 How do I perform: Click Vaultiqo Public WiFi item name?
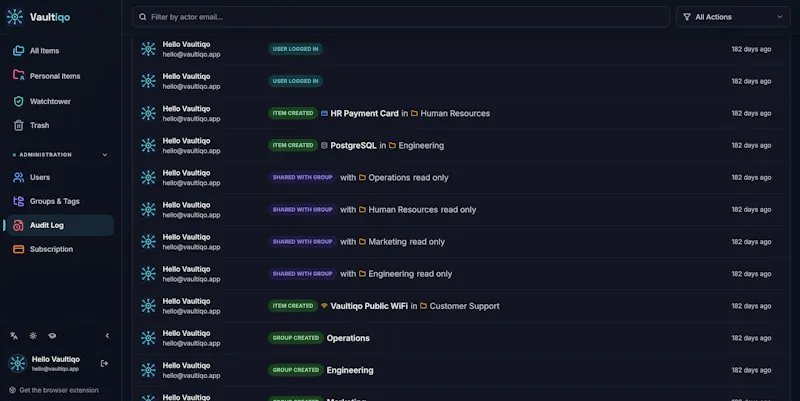click(x=369, y=306)
